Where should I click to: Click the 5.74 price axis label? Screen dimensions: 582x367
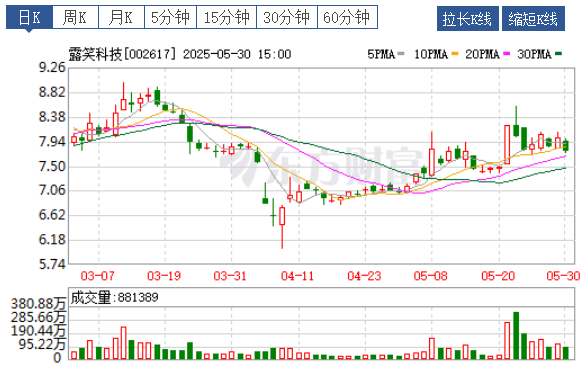click(52, 264)
